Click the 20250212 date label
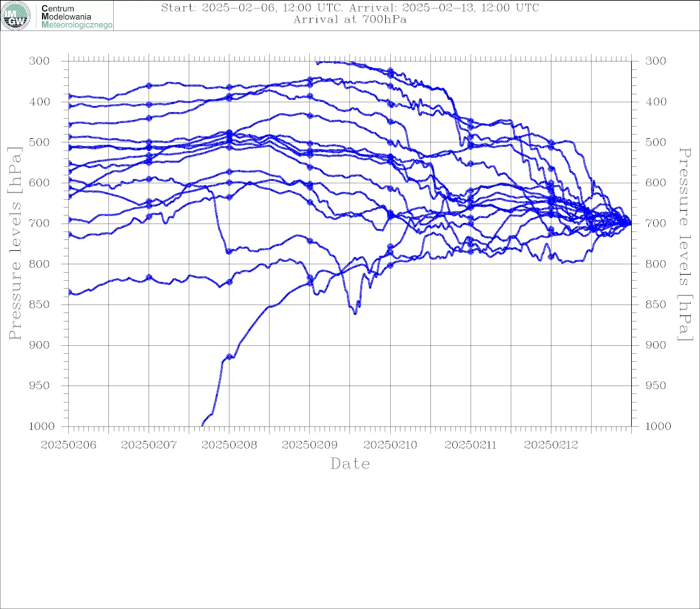The image size is (700, 609). pos(551,445)
